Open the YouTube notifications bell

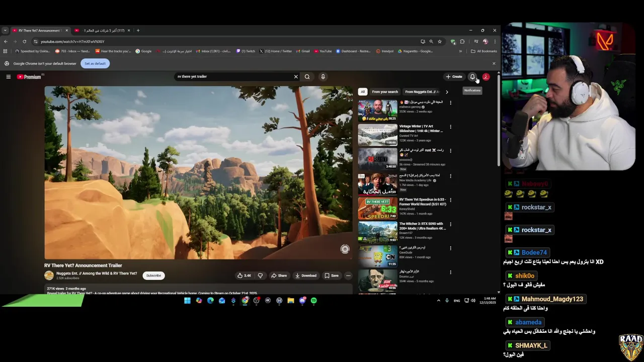[472, 76]
